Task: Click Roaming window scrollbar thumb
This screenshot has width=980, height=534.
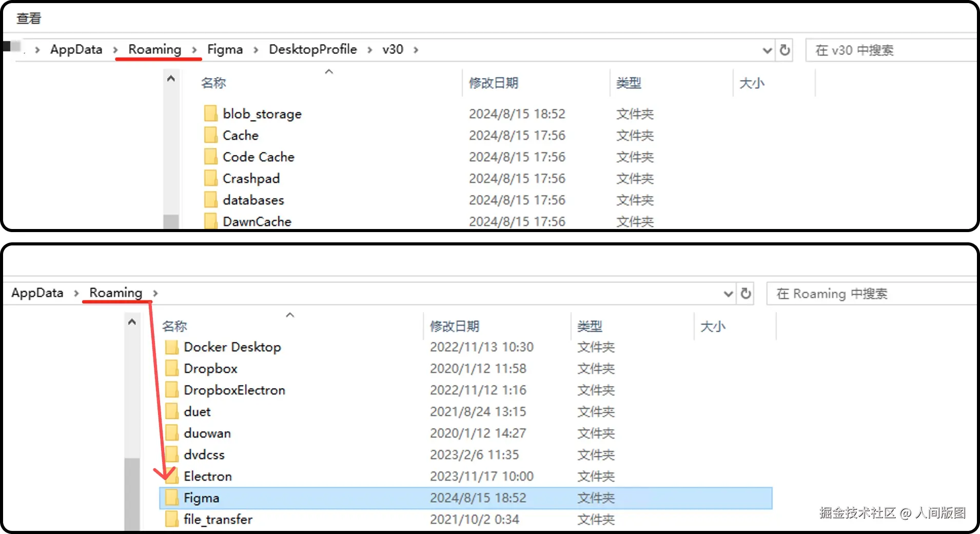Action: coord(132,494)
